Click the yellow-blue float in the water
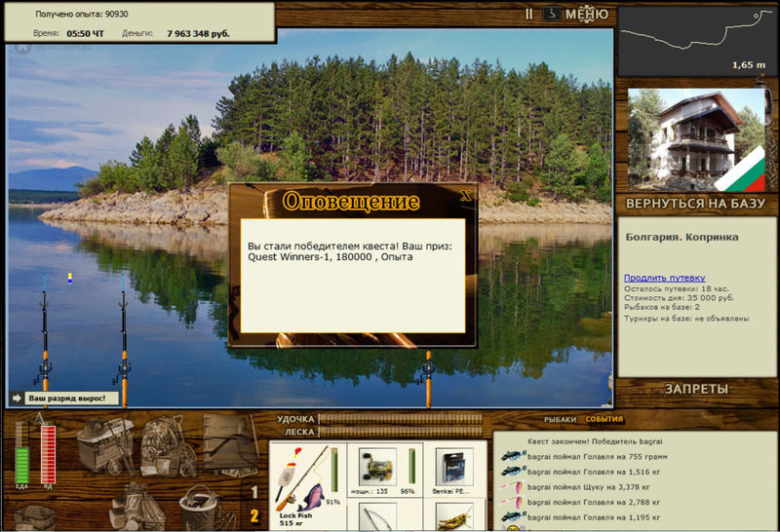Viewport: 780px width, 532px height. click(70, 279)
